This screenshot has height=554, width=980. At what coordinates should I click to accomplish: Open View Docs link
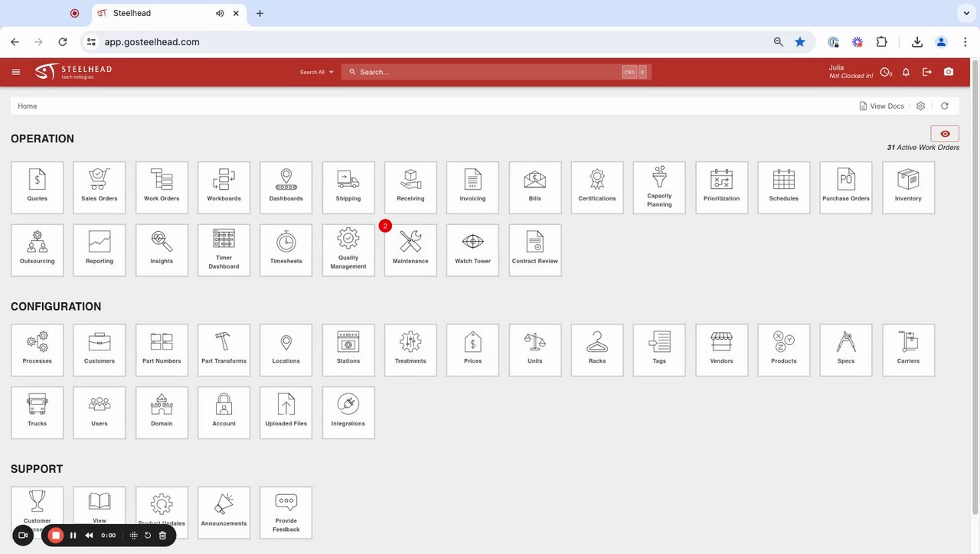point(882,106)
